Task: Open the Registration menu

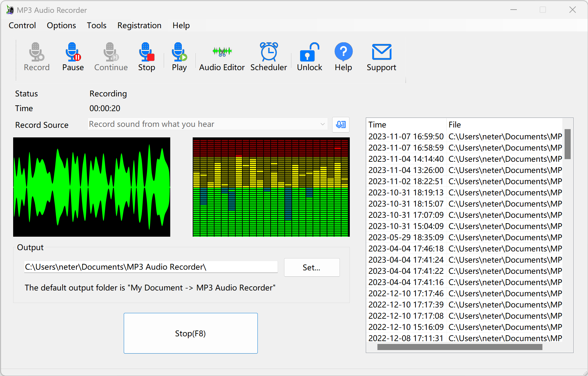Action: 139,25
